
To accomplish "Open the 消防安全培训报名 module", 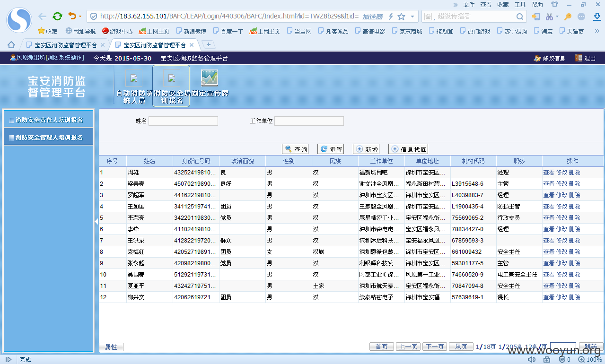I will [x=171, y=86].
